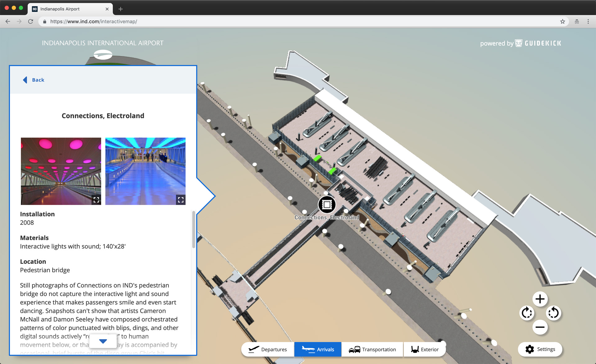View site security lock info
This screenshot has height=364, width=596.
click(45, 21)
